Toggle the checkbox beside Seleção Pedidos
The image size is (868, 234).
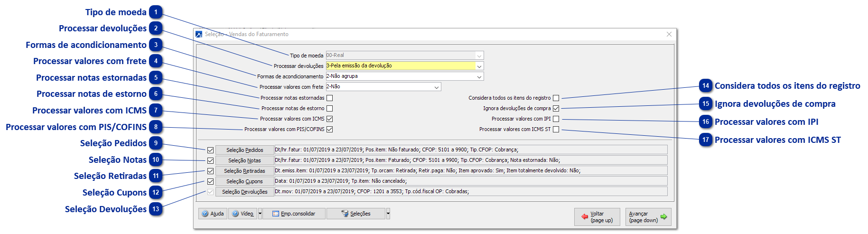coord(210,150)
